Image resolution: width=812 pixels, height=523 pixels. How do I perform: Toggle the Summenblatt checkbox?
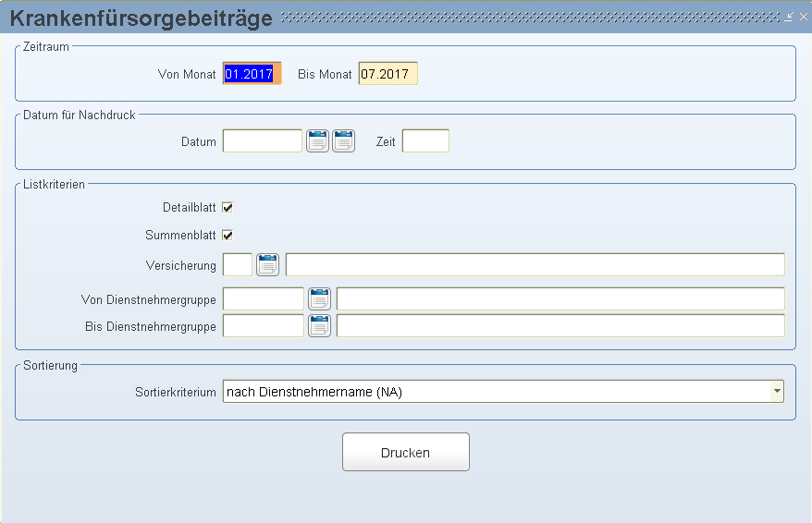tap(228, 236)
